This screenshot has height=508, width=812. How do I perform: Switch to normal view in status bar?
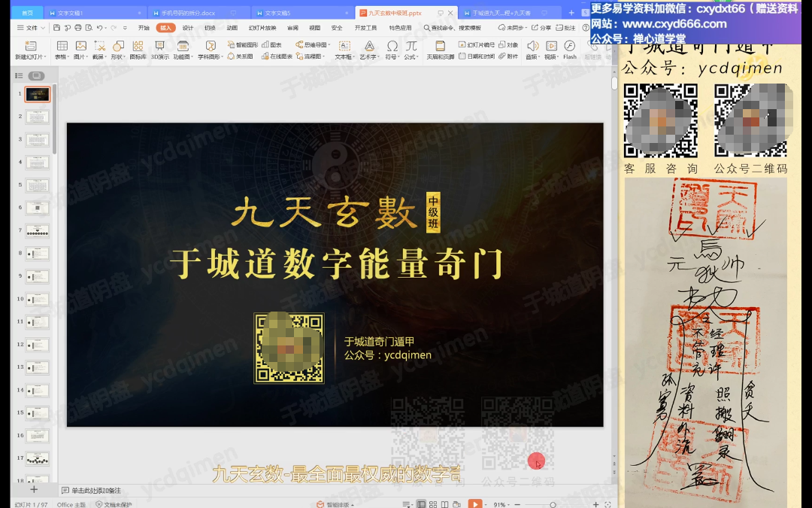pos(422,503)
